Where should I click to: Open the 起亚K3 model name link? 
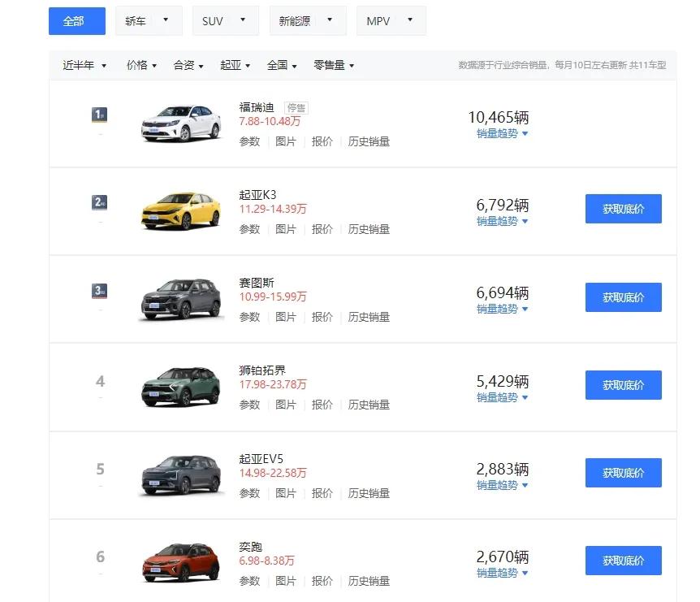[x=257, y=195]
